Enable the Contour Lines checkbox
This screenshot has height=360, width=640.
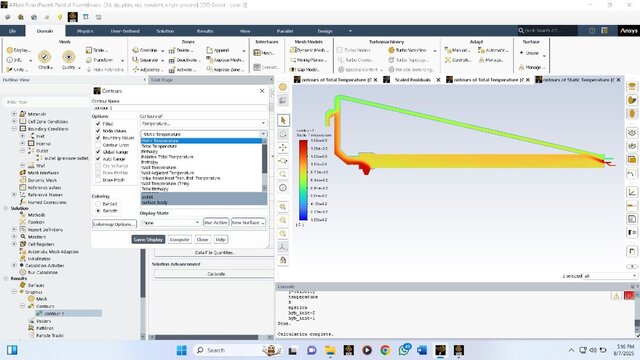click(98, 145)
